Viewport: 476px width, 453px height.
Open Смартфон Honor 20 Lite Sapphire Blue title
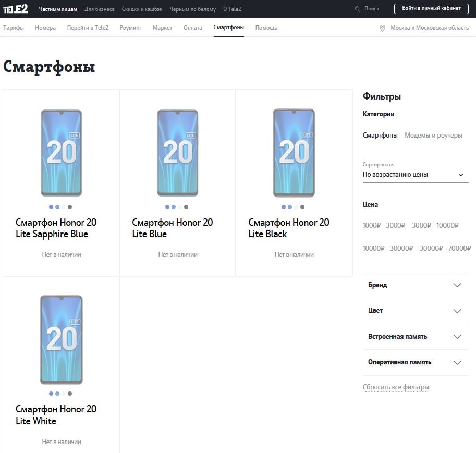56,228
